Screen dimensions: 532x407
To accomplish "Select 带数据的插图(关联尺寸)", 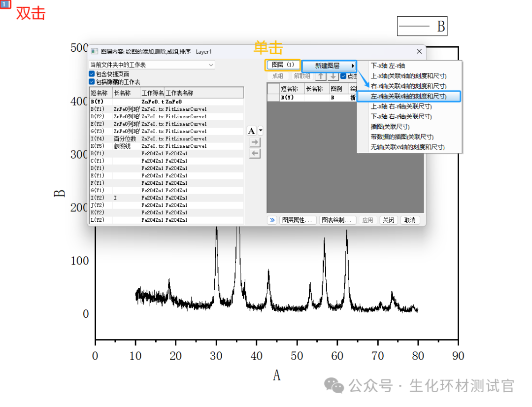I will tap(409, 137).
